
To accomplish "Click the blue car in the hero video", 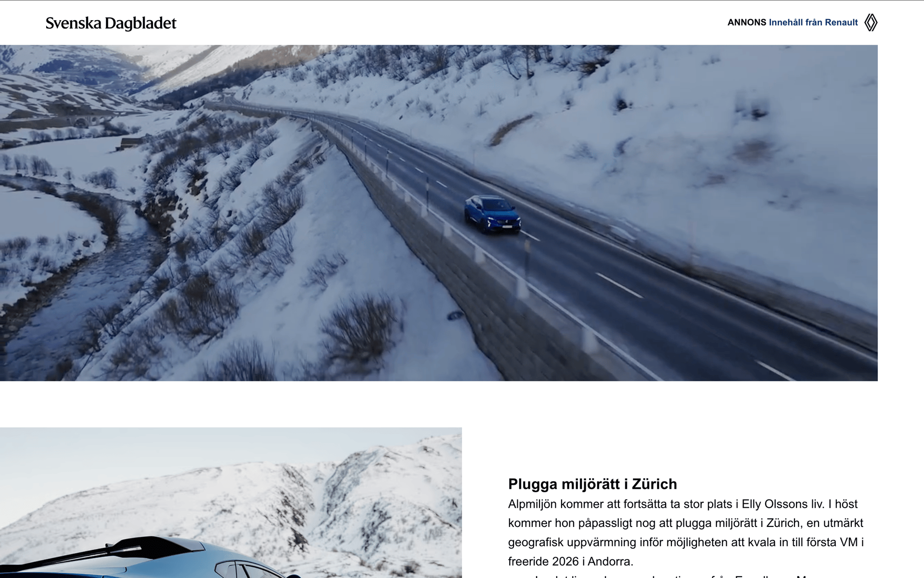I will (492, 214).
